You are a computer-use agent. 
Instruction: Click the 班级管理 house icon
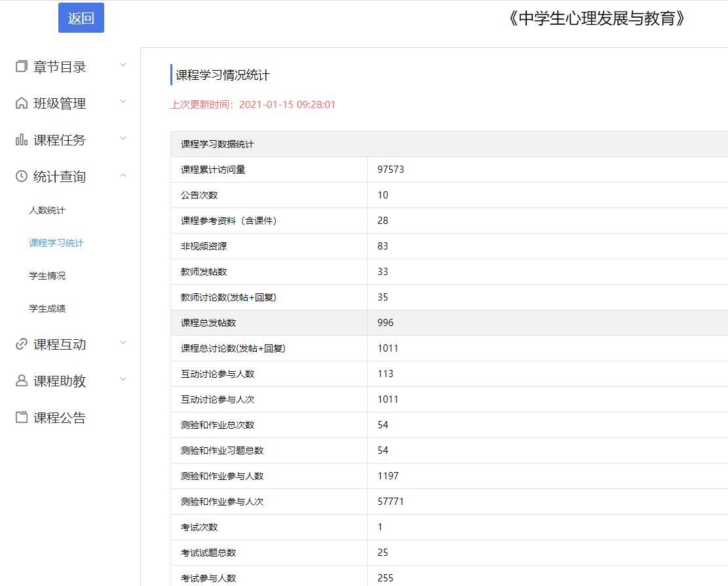point(22,103)
